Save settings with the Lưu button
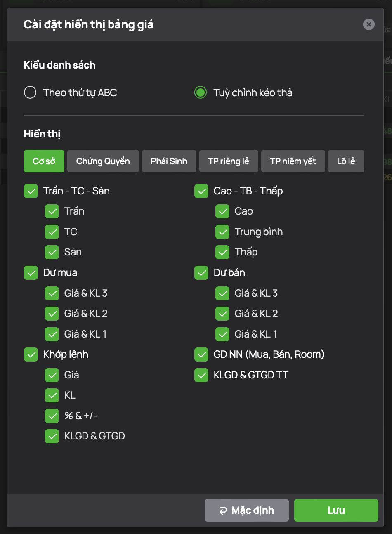The image size is (392, 534). click(x=336, y=510)
